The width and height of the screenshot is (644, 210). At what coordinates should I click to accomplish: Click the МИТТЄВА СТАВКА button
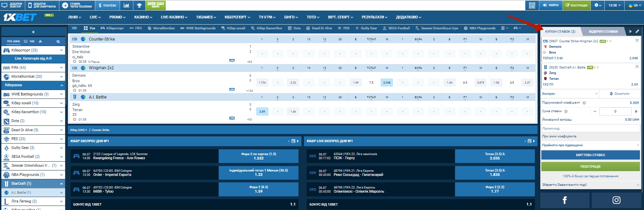590,155
